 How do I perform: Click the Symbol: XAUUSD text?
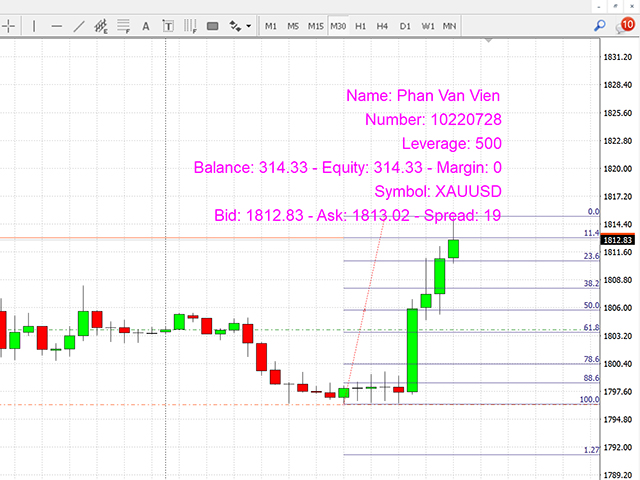(x=438, y=191)
